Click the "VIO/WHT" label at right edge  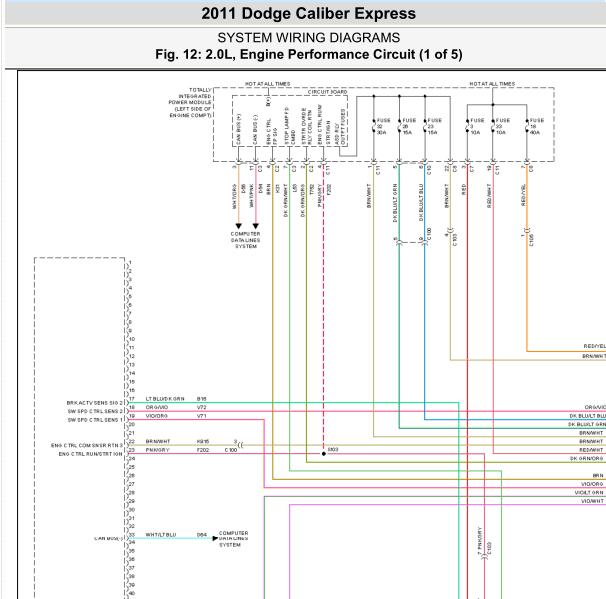592,501
